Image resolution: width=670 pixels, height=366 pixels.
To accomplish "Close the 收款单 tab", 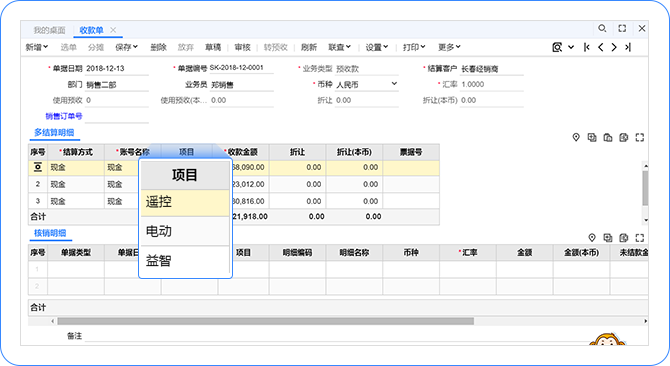I will coord(113,30).
